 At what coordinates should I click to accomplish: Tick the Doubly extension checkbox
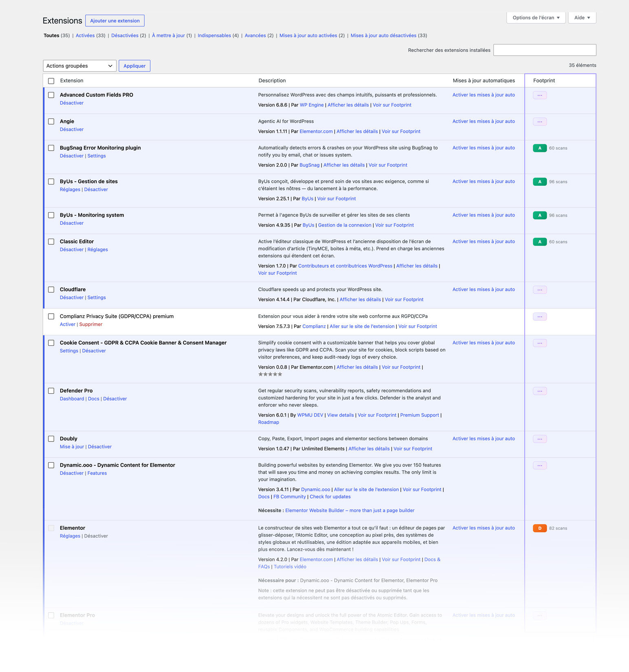pyautogui.click(x=51, y=439)
